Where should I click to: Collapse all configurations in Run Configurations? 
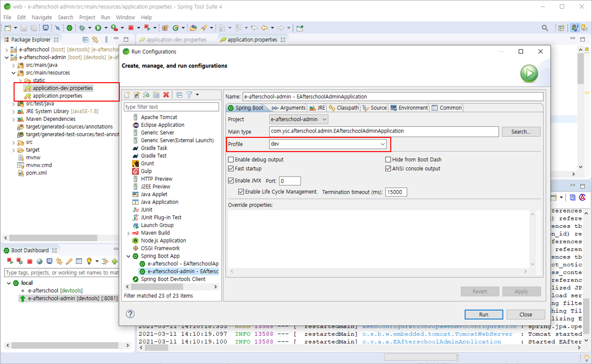pos(179,95)
